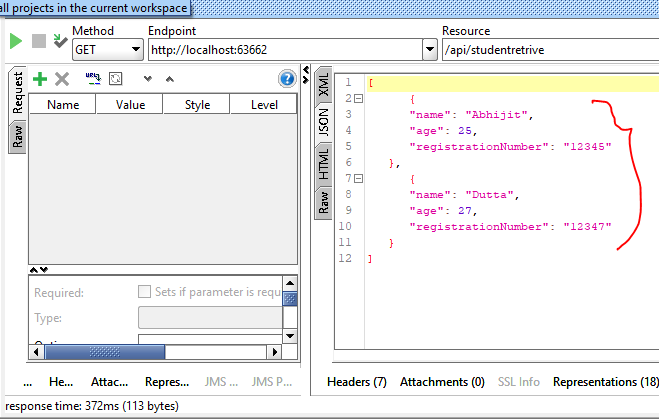Collapse the JSON object at line 7
Image resolution: width=659 pixels, height=419 pixels.
[x=358, y=178]
